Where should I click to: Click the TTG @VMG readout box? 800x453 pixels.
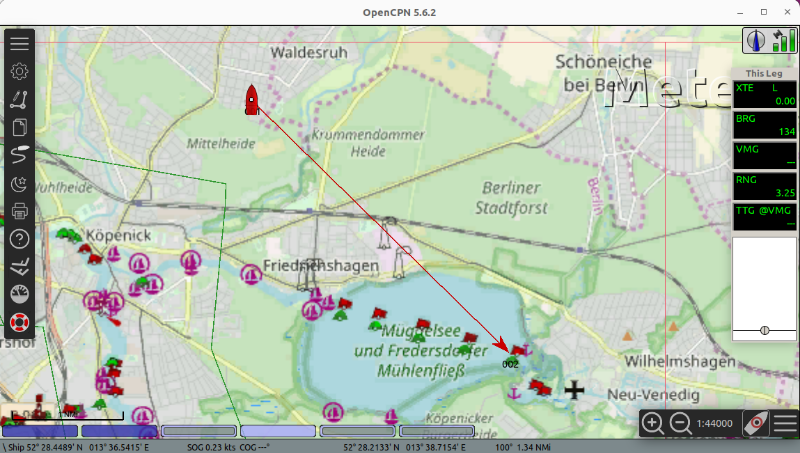click(764, 217)
